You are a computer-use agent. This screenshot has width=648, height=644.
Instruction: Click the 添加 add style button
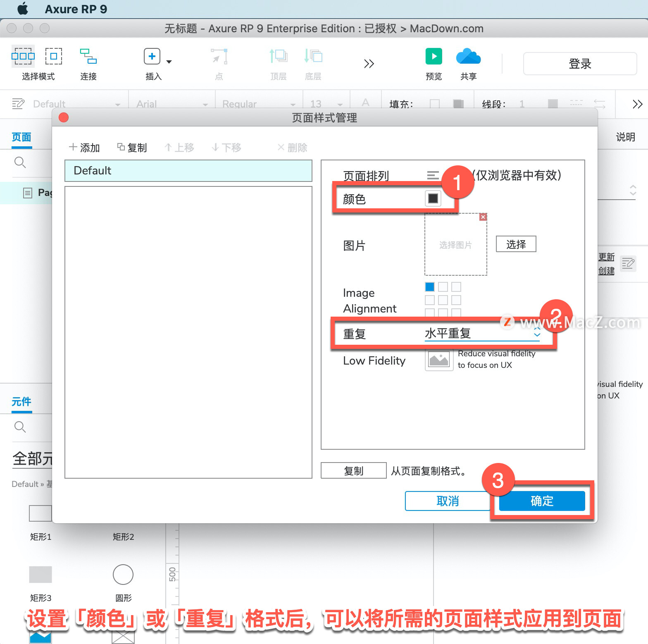click(x=84, y=148)
